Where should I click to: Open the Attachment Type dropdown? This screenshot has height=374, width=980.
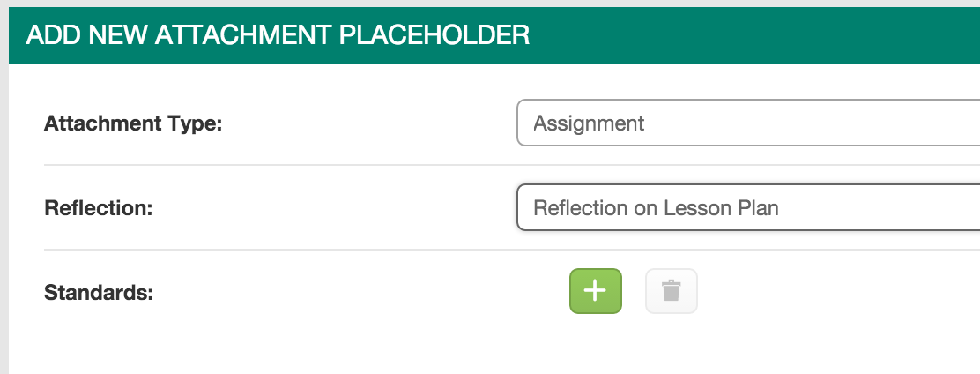(748, 123)
